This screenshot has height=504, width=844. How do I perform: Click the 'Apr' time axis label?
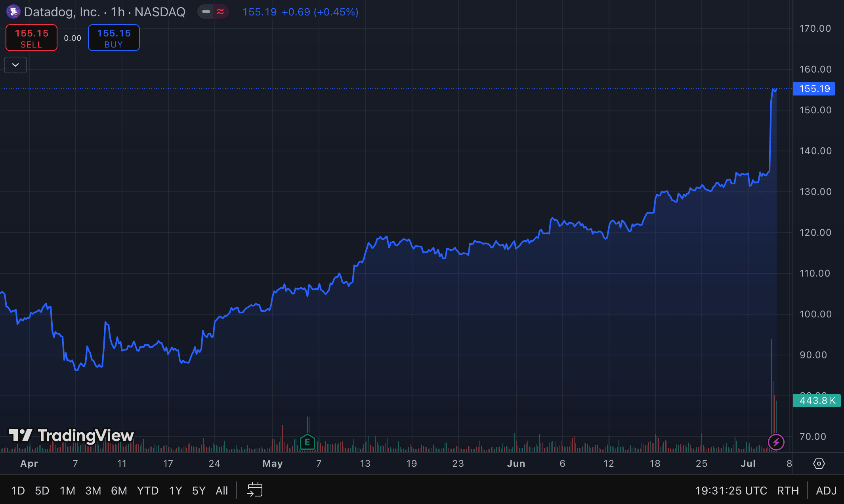pos(29,463)
